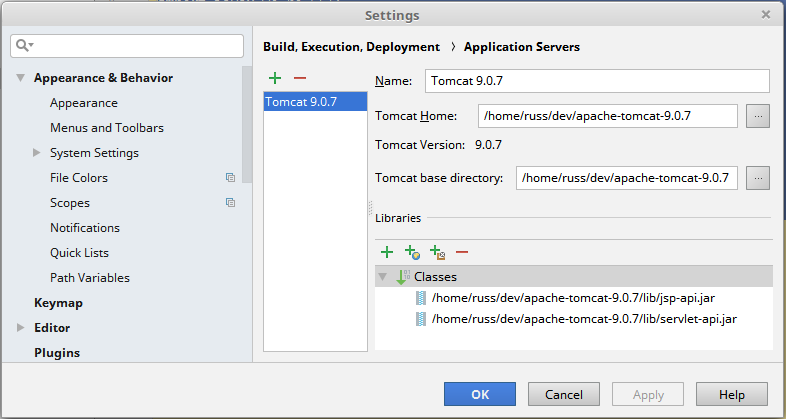The height and width of the screenshot is (419, 786).
Task: Browse for Tomcat base directory
Action: [757, 178]
